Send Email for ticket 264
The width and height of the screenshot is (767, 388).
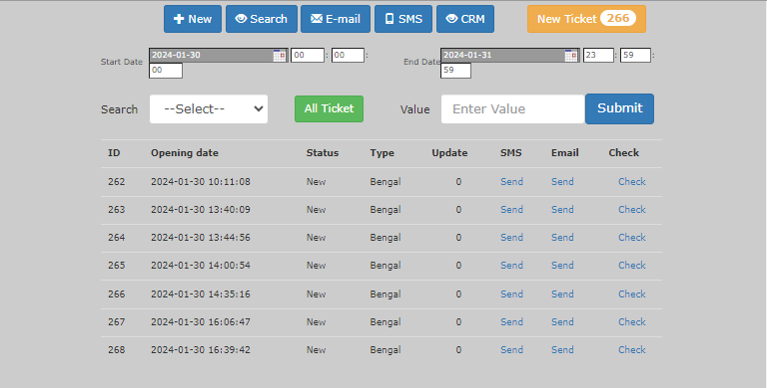563,237
